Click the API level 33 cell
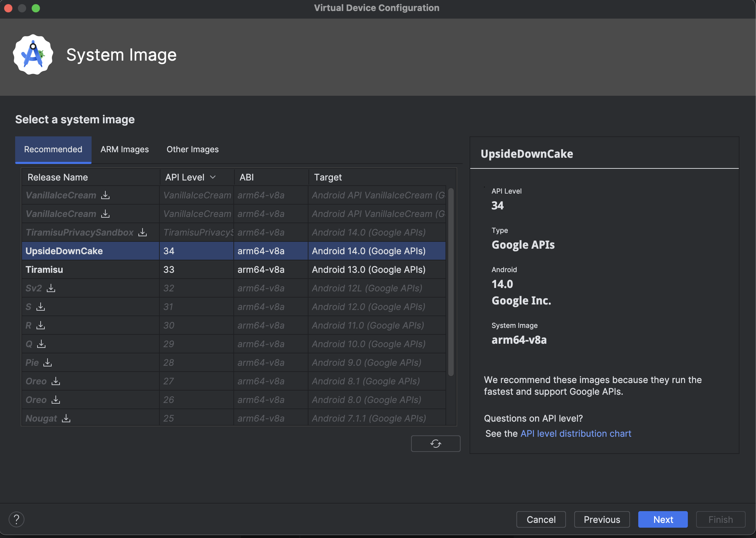 [197, 270]
